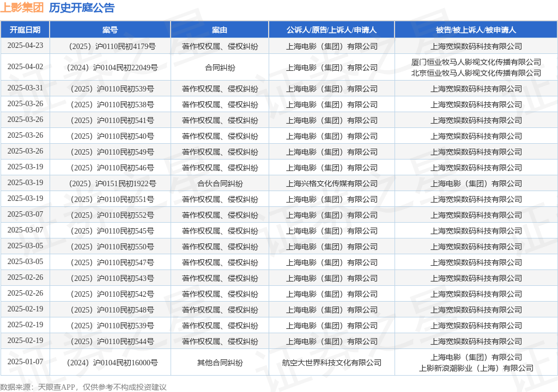Click 著作权权属、侵权纠纷 in the 4179号 row
Screen dimensions: 558x392
point(220,46)
